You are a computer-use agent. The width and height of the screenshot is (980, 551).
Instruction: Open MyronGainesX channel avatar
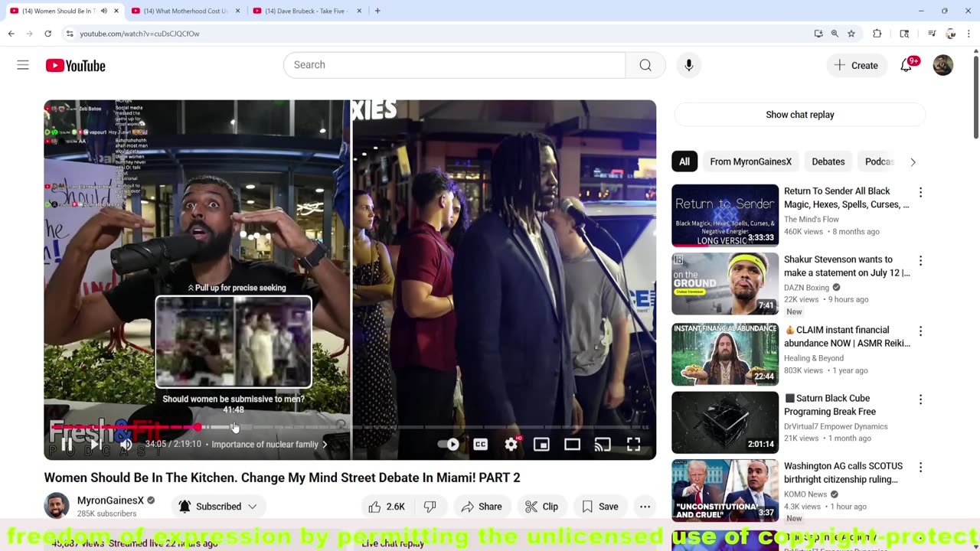(x=57, y=506)
